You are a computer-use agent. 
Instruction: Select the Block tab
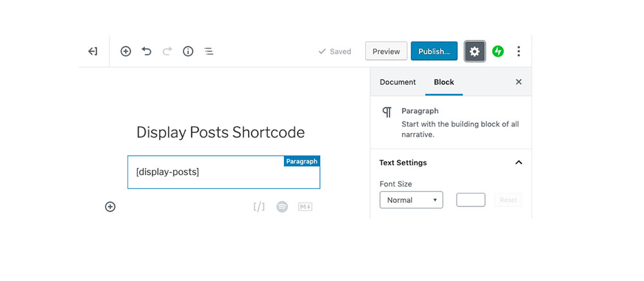tap(444, 82)
